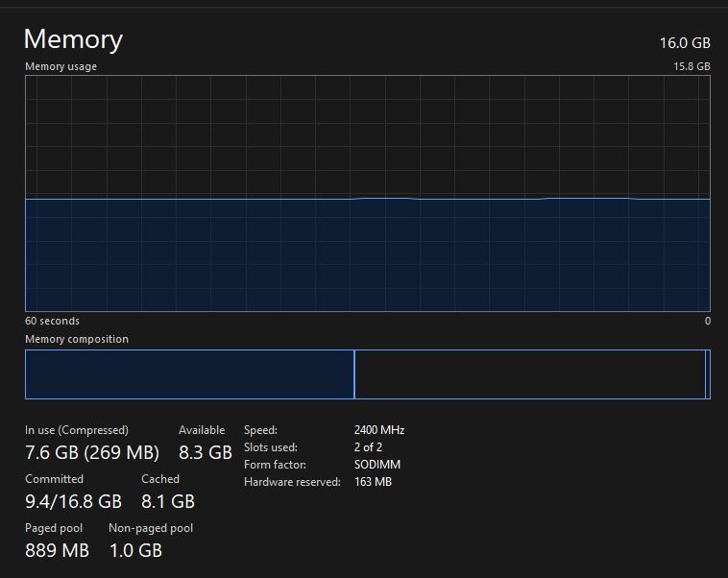The height and width of the screenshot is (578, 728).
Task: Click the 9.4/16.8 GB committed value
Action: point(73,501)
